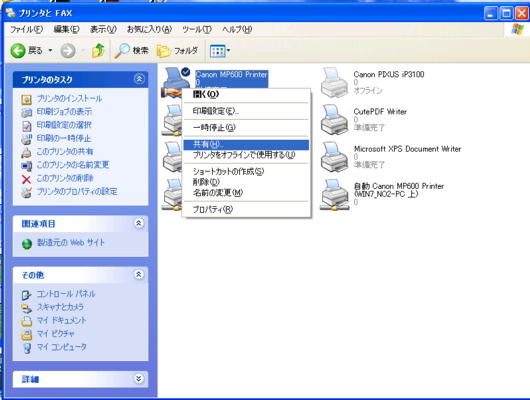
Task: Click このプリンタの削除 link
Action: (x=65, y=178)
